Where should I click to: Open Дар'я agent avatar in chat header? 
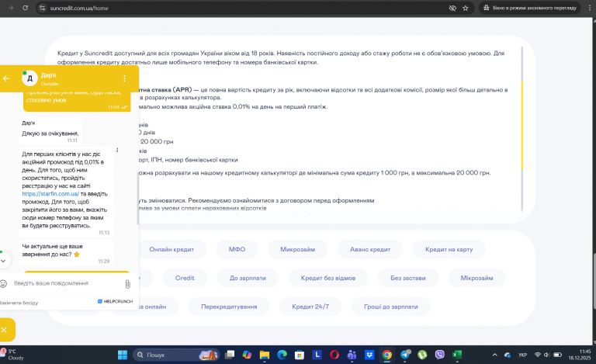(x=29, y=78)
